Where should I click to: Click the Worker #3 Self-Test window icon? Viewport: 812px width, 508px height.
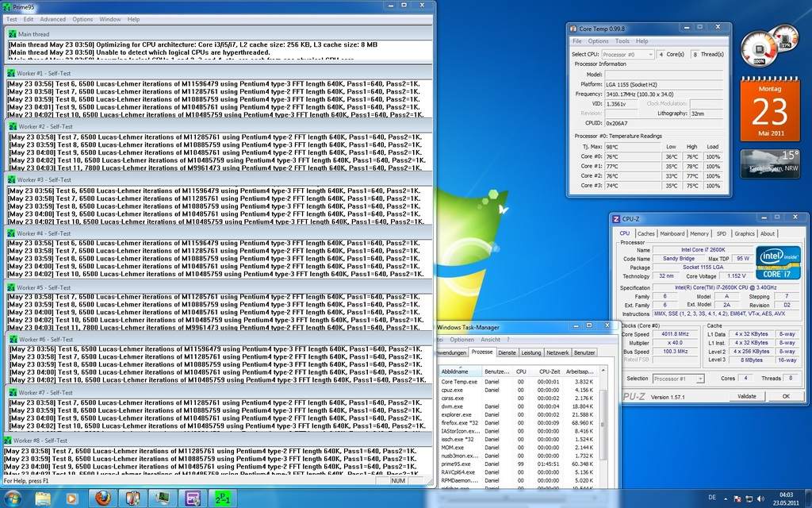[11, 180]
